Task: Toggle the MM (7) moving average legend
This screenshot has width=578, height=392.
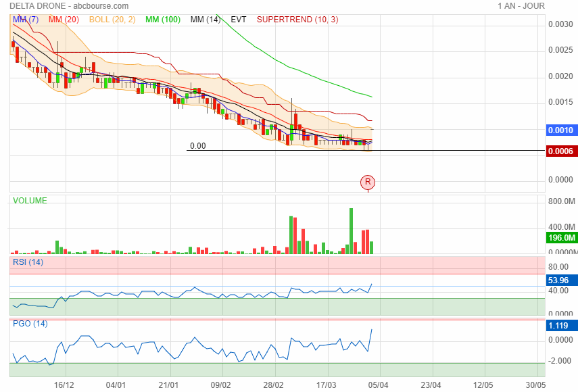Action: pos(25,20)
